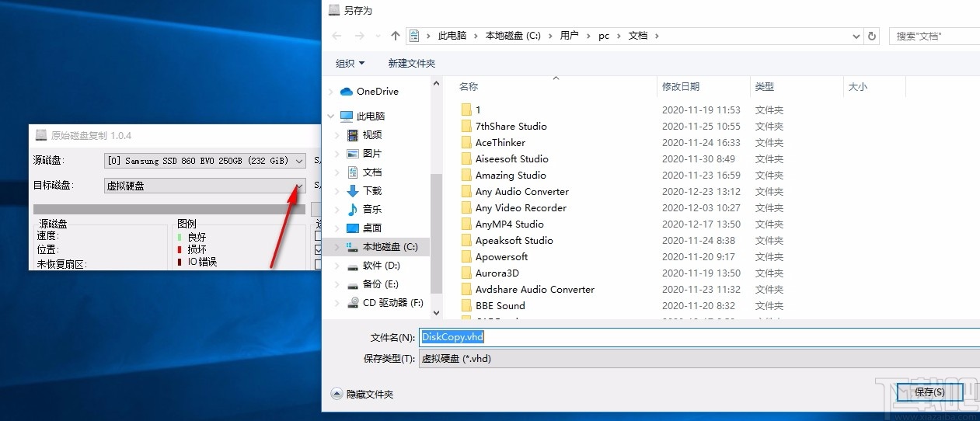Click 新建文件夹 to create a folder
Screen dimensions: 980x421
pyautogui.click(x=412, y=64)
